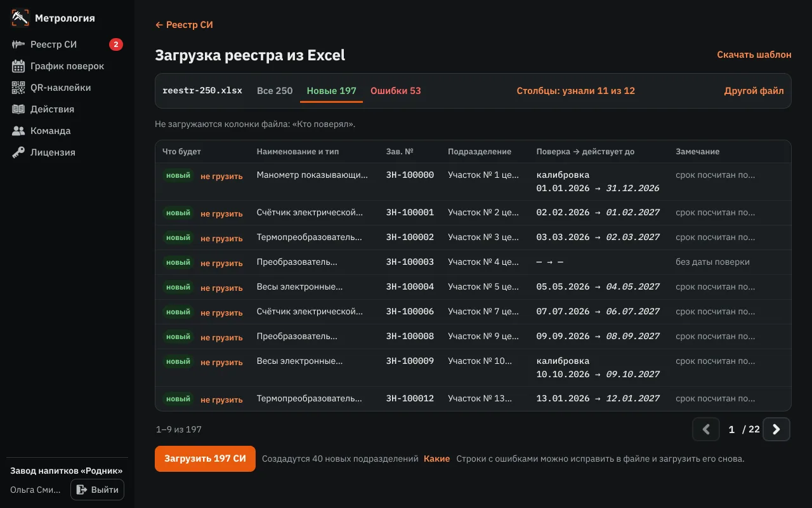This screenshot has width=812, height=508.
Task: Click не грузить for ЗН-100003 row
Action: click(221, 264)
